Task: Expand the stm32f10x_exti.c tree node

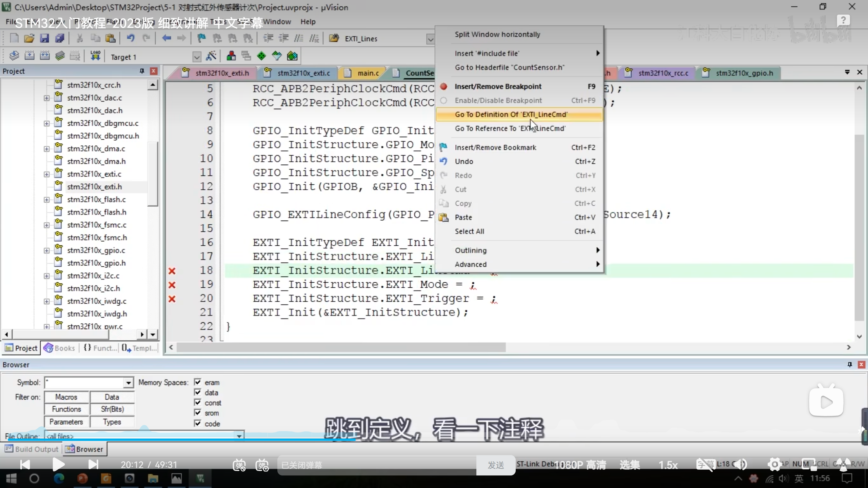Action: coord(47,174)
